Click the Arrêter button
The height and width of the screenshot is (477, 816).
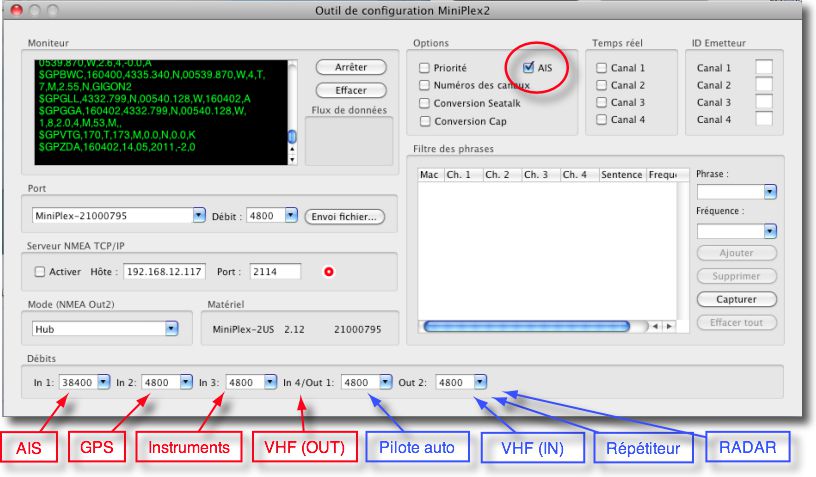pyautogui.click(x=351, y=67)
